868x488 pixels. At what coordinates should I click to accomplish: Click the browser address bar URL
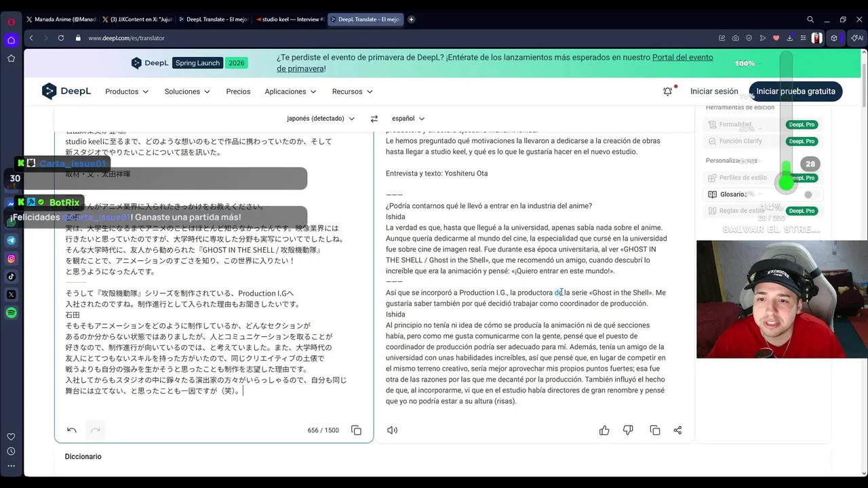tap(126, 38)
